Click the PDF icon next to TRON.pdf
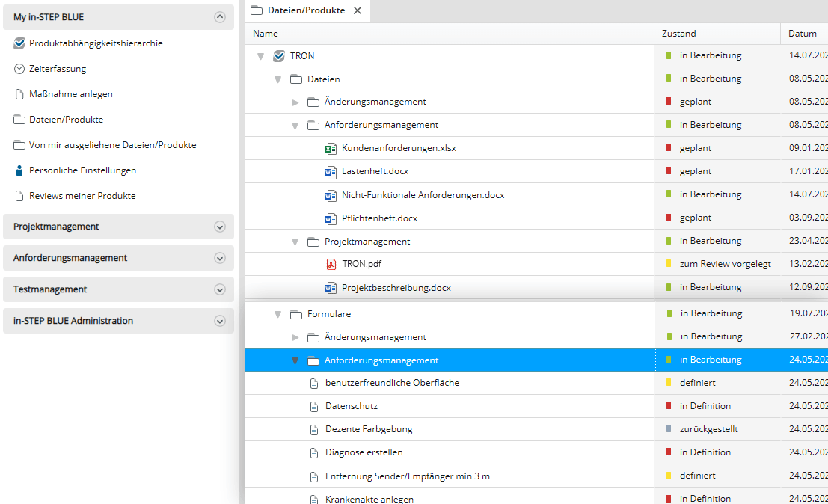The image size is (828, 504). 330,264
